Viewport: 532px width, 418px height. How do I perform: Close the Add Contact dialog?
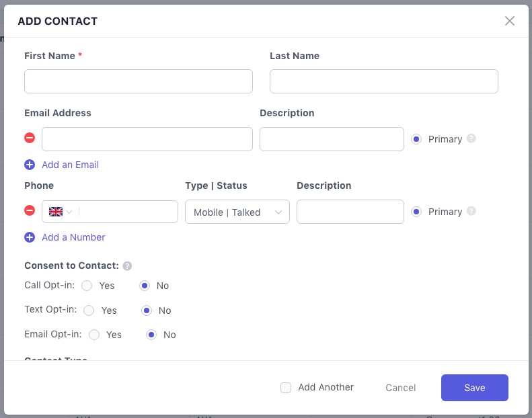click(x=510, y=21)
